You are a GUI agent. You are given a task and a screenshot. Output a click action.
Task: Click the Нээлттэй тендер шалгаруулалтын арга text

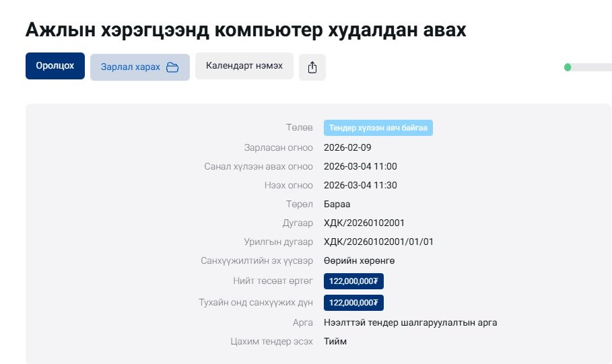coord(410,322)
